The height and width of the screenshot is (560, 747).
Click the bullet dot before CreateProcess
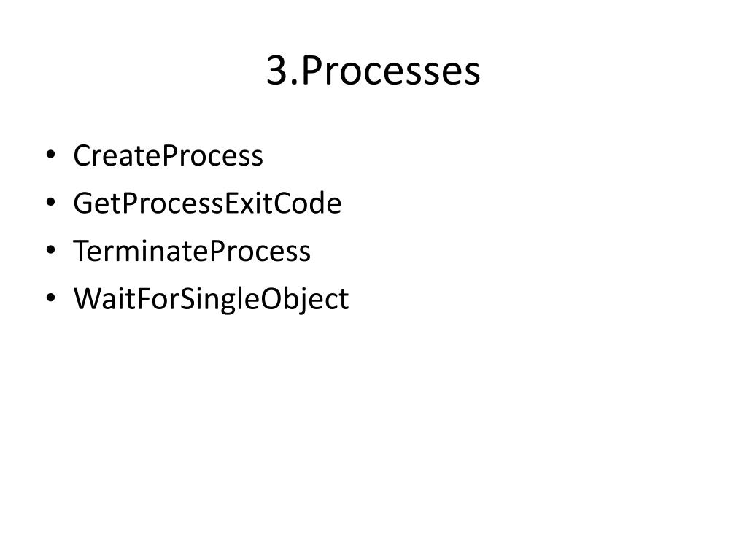pyautogui.click(x=50, y=155)
